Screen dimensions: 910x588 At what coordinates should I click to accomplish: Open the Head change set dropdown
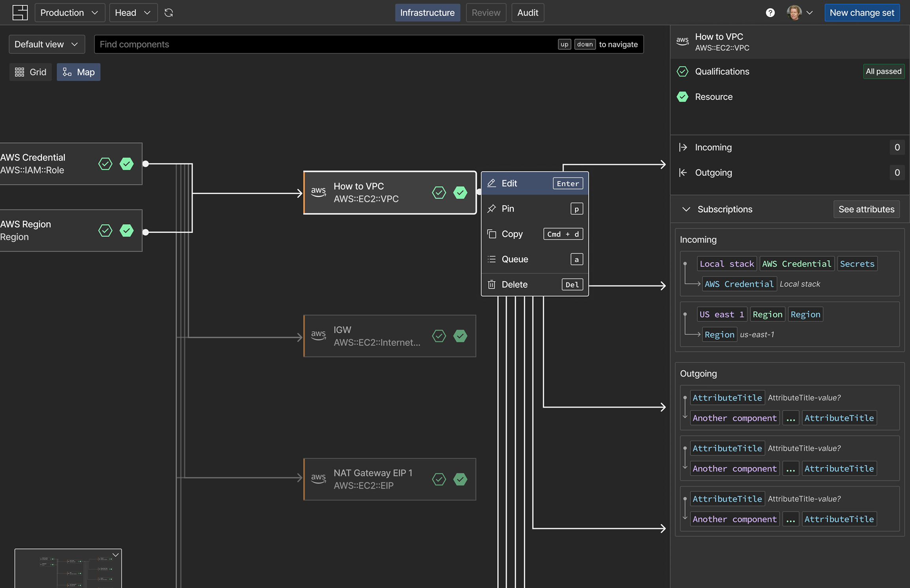tap(133, 13)
